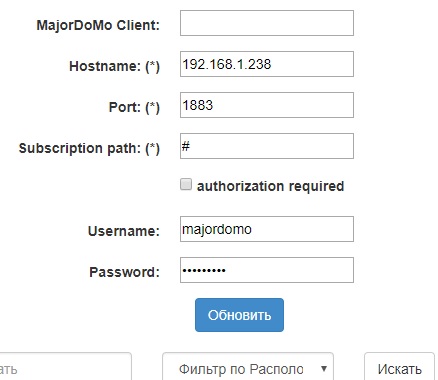
Task: Click the 'Password:' label
Action: (x=124, y=272)
